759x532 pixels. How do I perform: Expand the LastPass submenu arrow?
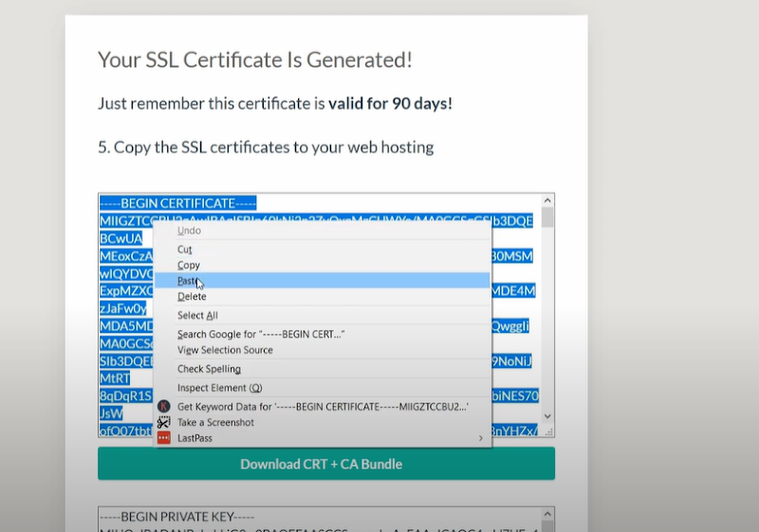pyautogui.click(x=480, y=438)
